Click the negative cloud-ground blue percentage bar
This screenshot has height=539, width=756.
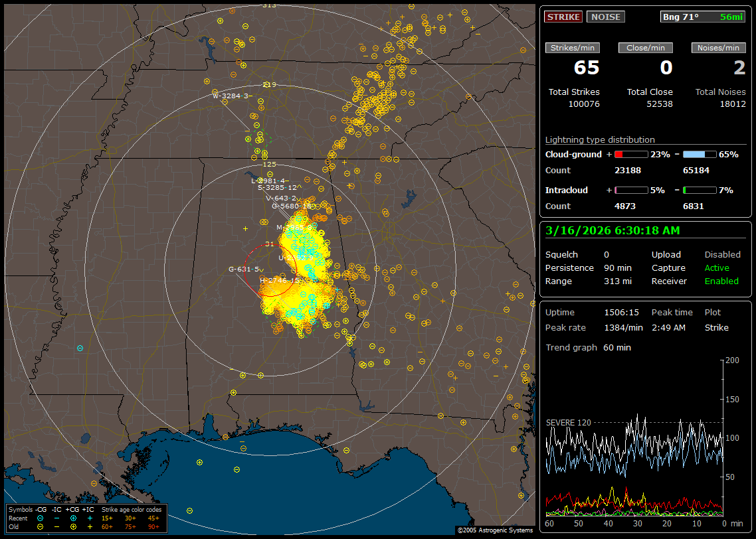tap(700, 154)
